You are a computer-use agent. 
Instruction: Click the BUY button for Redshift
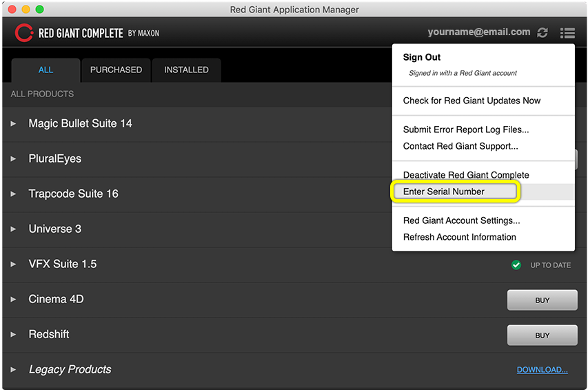pyautogui.click(x=543, y=336)
